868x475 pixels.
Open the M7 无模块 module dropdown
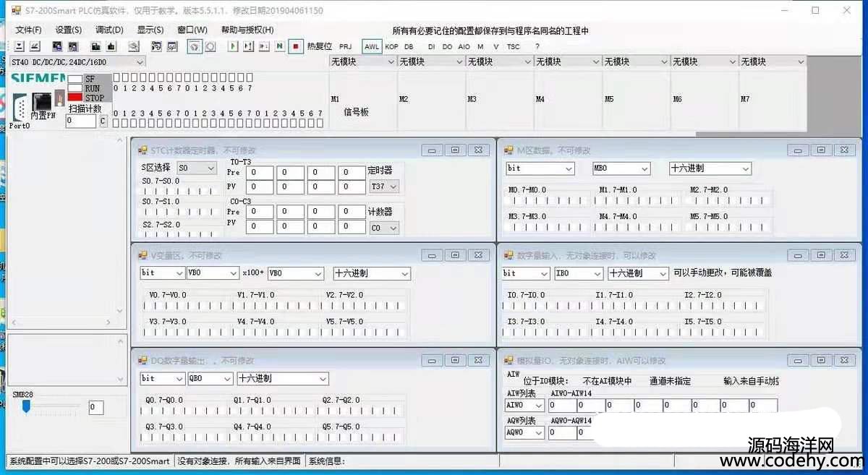click(x=773, y=62)
